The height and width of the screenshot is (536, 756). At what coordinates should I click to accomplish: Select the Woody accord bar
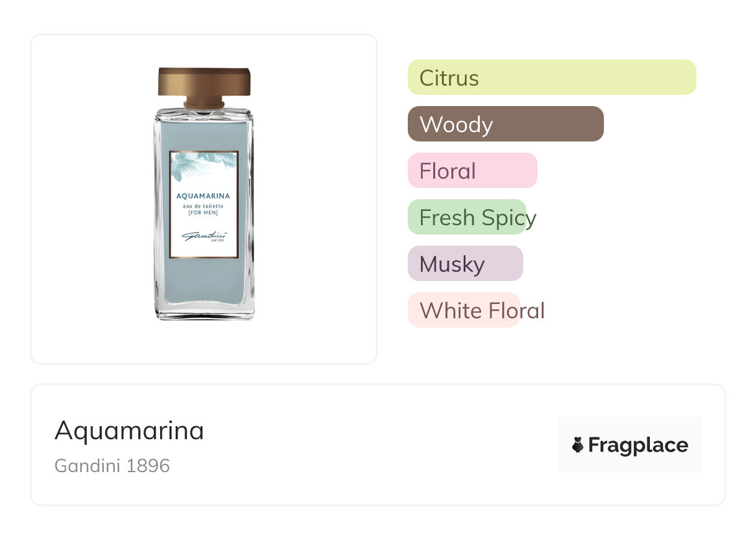505,124
